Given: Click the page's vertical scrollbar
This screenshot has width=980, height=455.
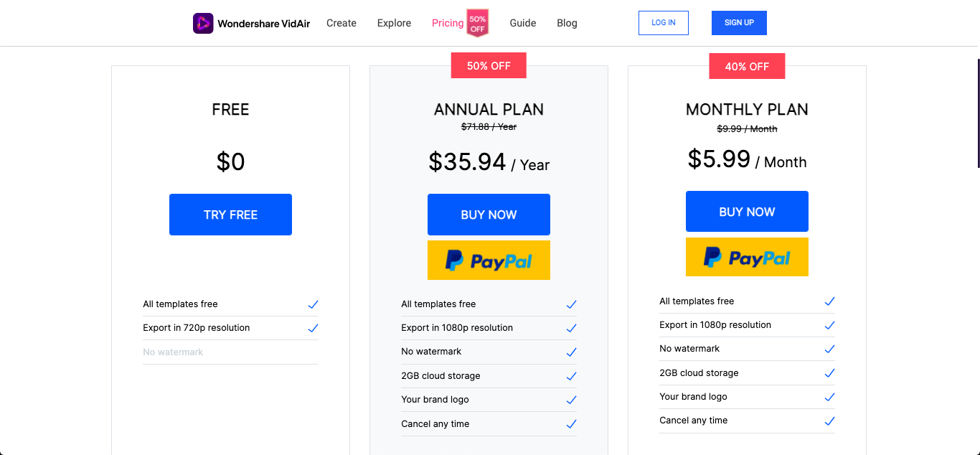Looking at the screenshot, I should click(978, 113).
